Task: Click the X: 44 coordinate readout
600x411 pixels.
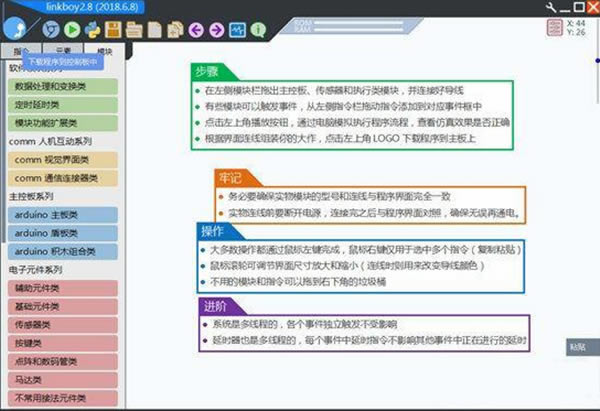Action: [576, 23]
